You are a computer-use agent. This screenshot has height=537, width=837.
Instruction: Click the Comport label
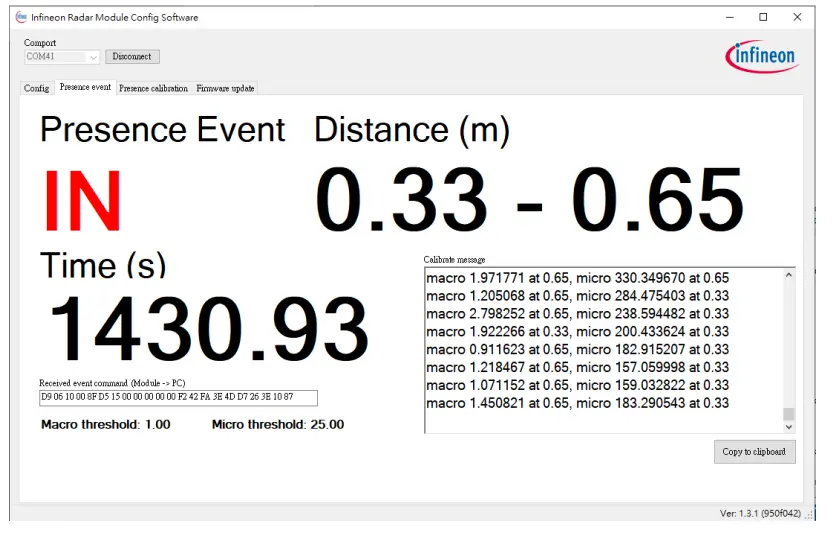[x=40, y=43]
